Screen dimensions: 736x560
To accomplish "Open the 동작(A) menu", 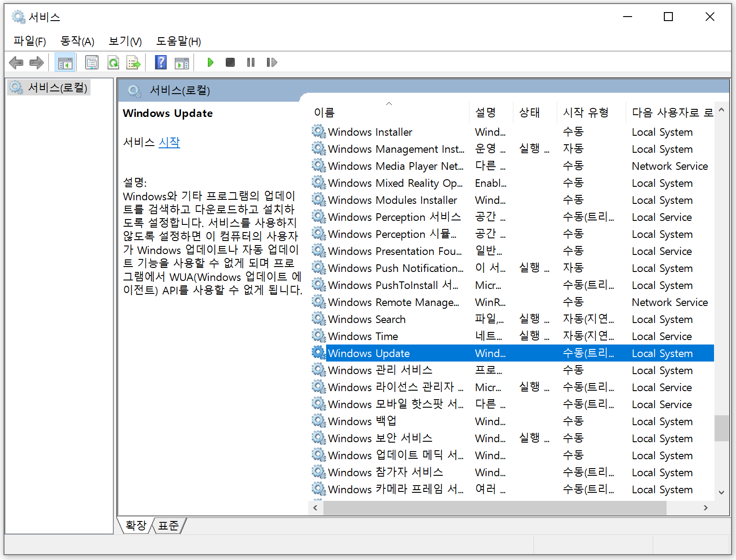I will (77, 41).
